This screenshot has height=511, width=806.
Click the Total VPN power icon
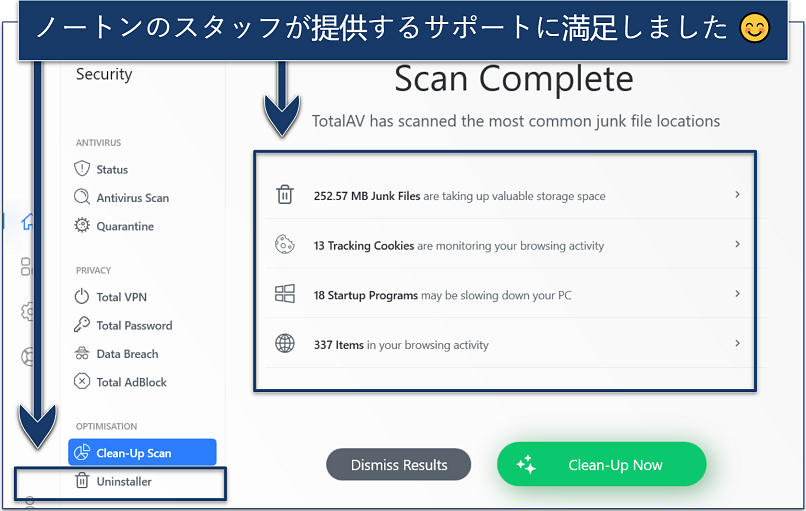(x=82, y=297)
